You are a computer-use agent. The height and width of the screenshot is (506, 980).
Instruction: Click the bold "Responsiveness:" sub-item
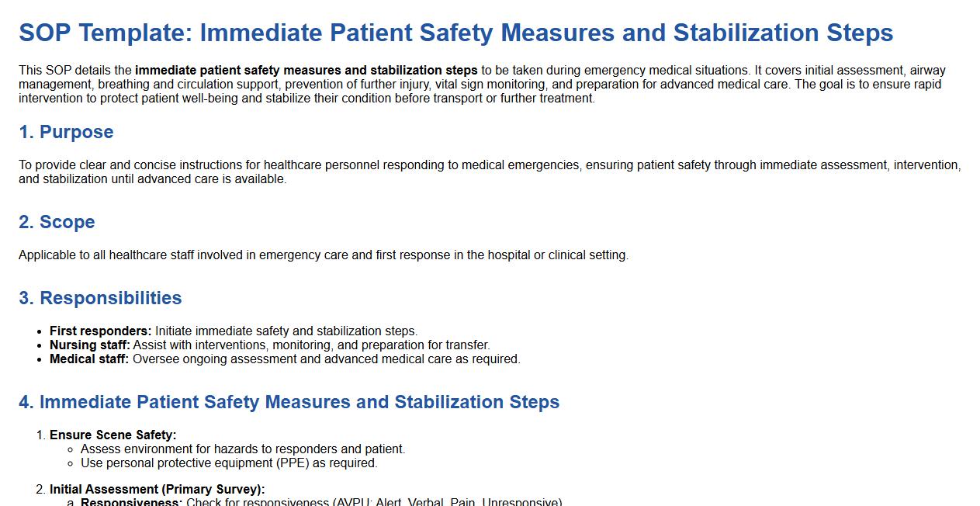131,502
